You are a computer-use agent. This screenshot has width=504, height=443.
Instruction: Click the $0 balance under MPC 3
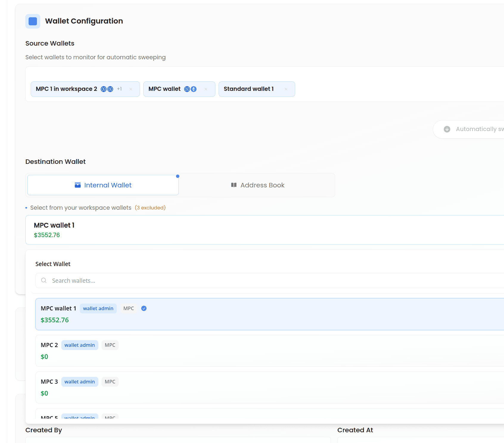44,393
